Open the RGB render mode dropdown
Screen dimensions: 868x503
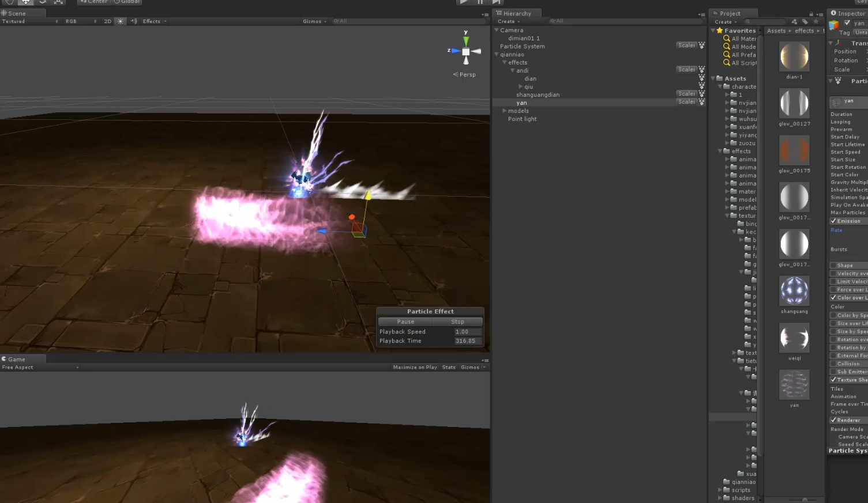coord(81,21)
